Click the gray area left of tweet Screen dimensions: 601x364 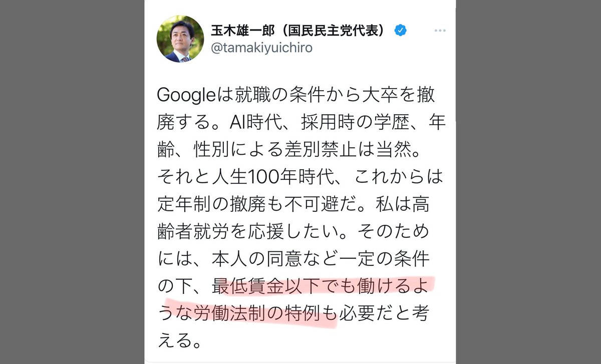click(72, 182)
